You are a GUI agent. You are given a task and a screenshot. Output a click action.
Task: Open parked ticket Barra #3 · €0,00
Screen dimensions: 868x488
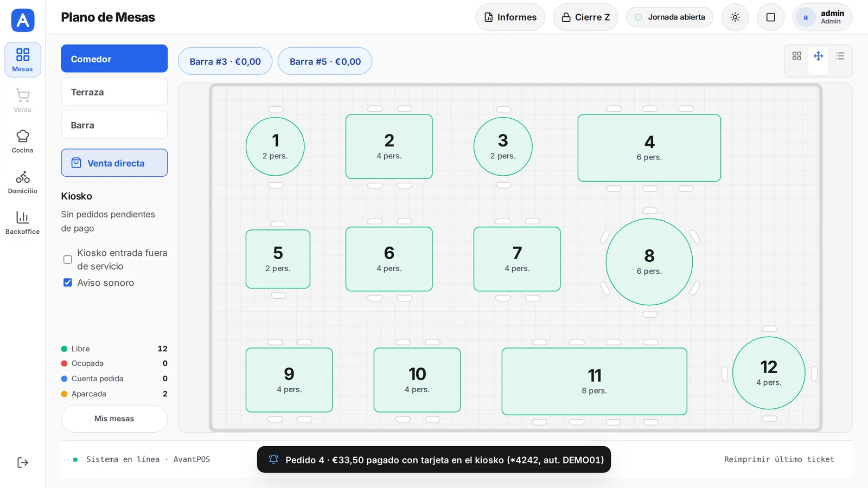click(x=225, y=61)
